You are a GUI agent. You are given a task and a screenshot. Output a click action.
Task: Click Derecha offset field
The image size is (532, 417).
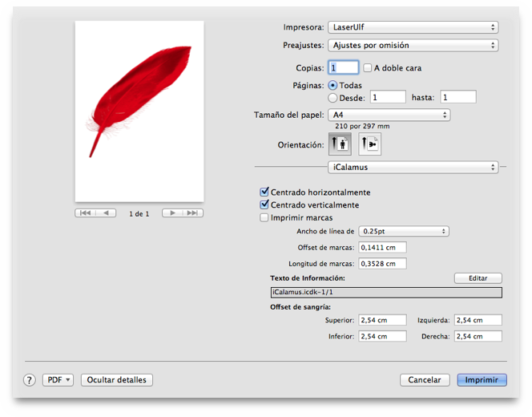(478, 336)
